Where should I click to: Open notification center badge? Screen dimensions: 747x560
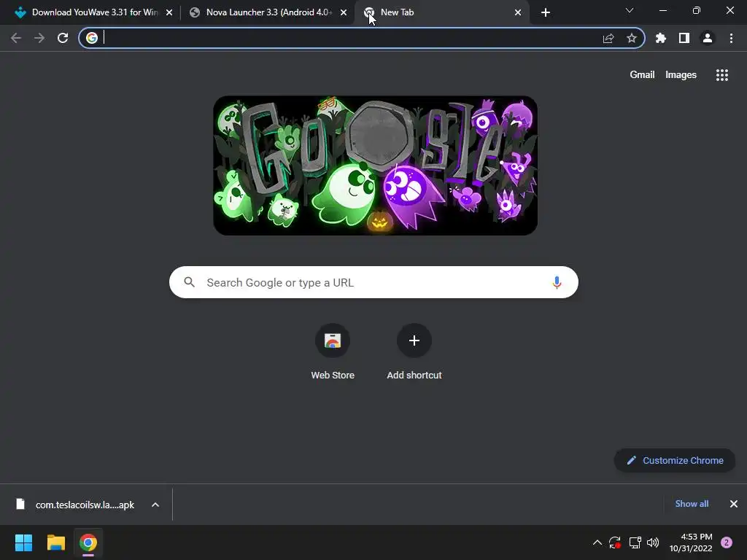tap(727, 542)
